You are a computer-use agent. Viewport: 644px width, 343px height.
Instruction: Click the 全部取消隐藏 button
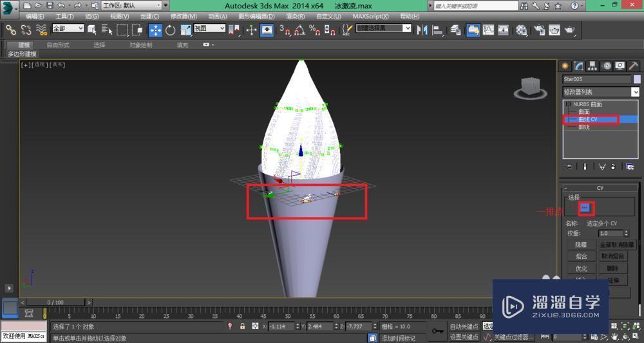tap(616, 245)
